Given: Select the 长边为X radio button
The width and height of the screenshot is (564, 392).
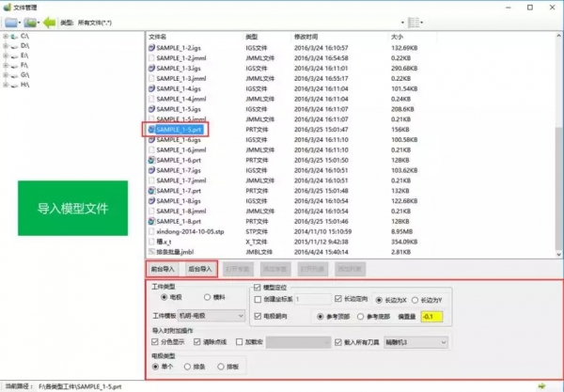Looking at the screenshot, I should (379, 300).
